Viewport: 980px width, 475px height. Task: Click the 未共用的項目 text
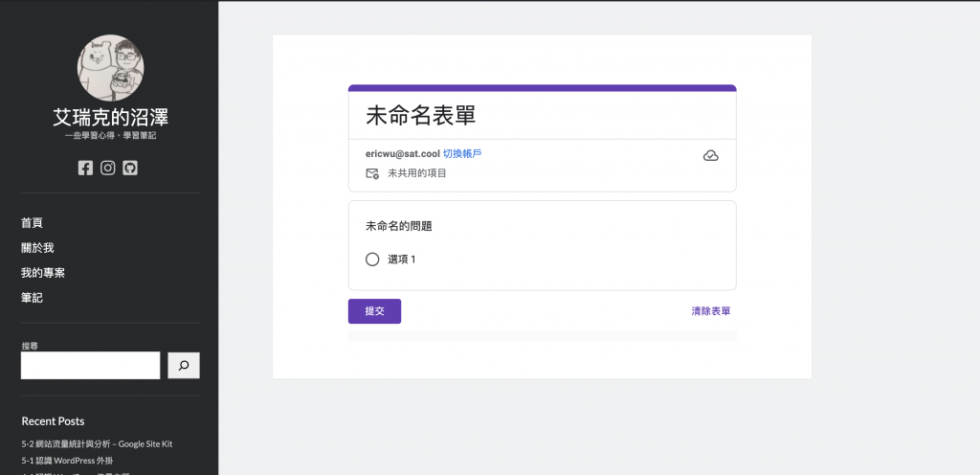point(417,173)
